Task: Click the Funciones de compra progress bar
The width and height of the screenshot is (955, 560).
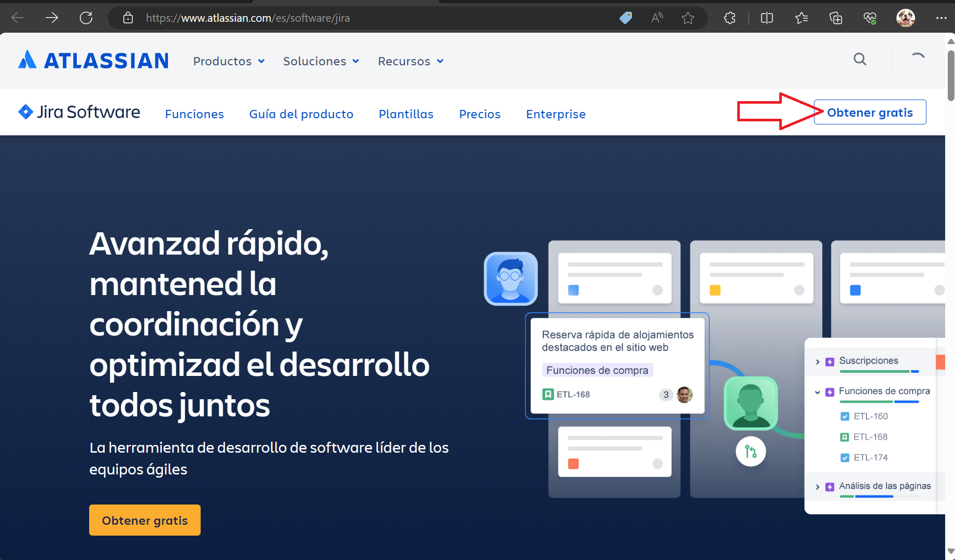Action: pos(879,402)
